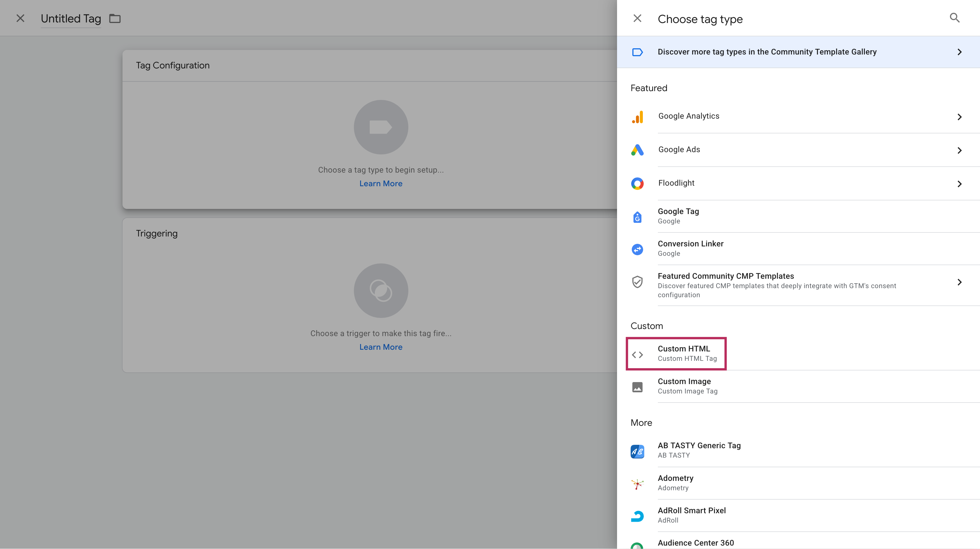Select the Custom Image tag icon

(637, 387)
